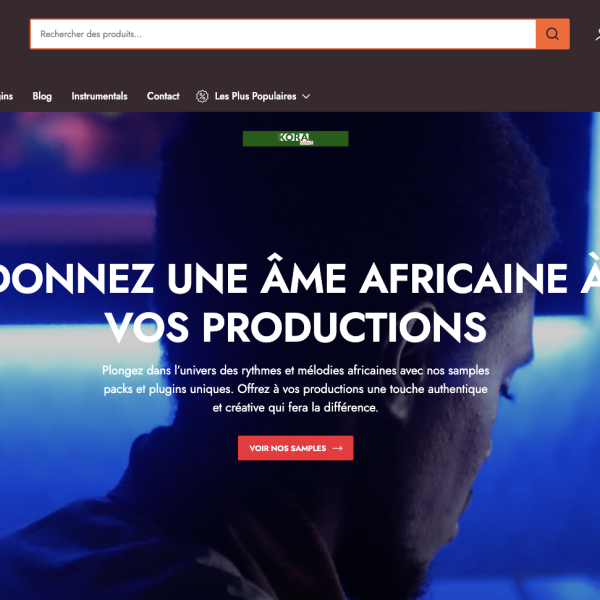600x600 pixels.
Task: Click the Vos Productions heading line
Action: (x=295, y=327)
